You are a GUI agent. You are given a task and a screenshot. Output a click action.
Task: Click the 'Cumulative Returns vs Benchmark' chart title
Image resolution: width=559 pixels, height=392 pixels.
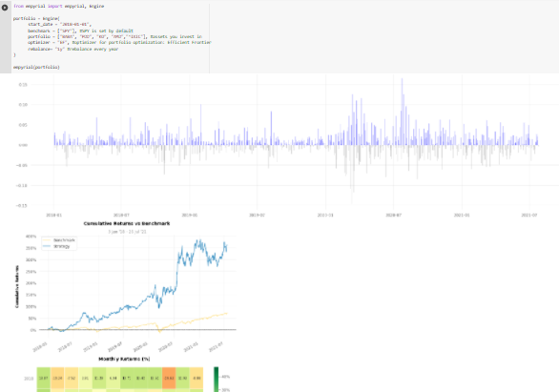click(127, 223)
